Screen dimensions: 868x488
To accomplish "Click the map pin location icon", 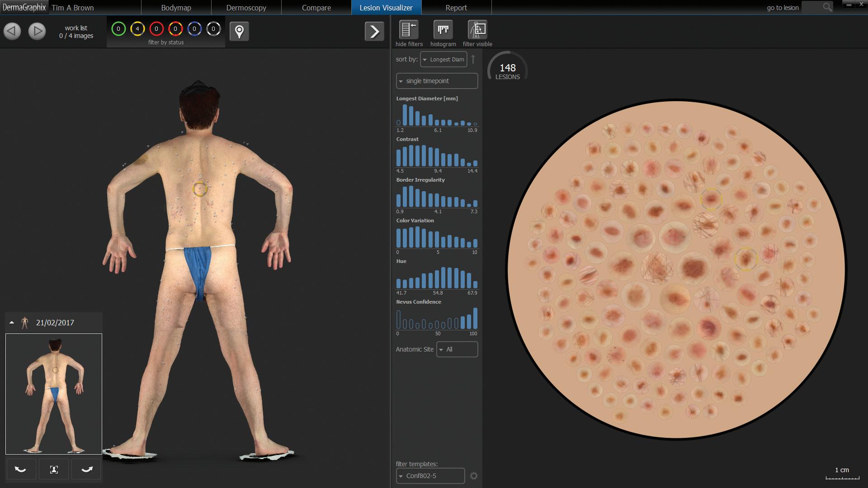I will click(239, 32).
